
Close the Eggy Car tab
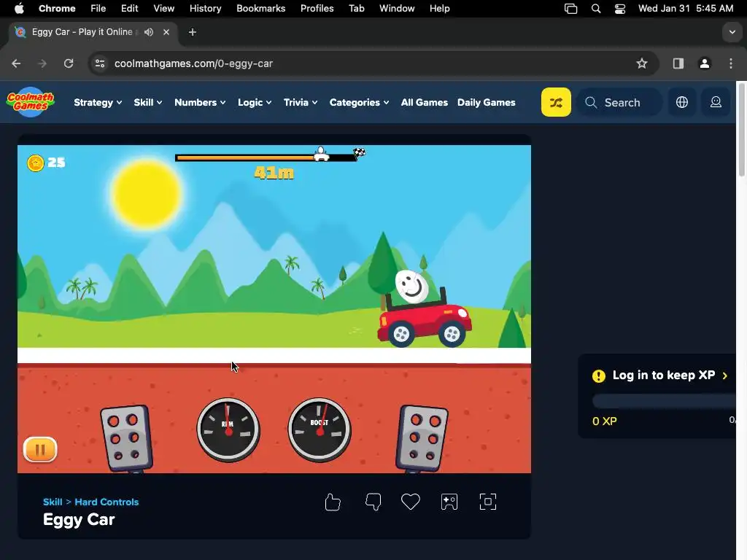166,32
